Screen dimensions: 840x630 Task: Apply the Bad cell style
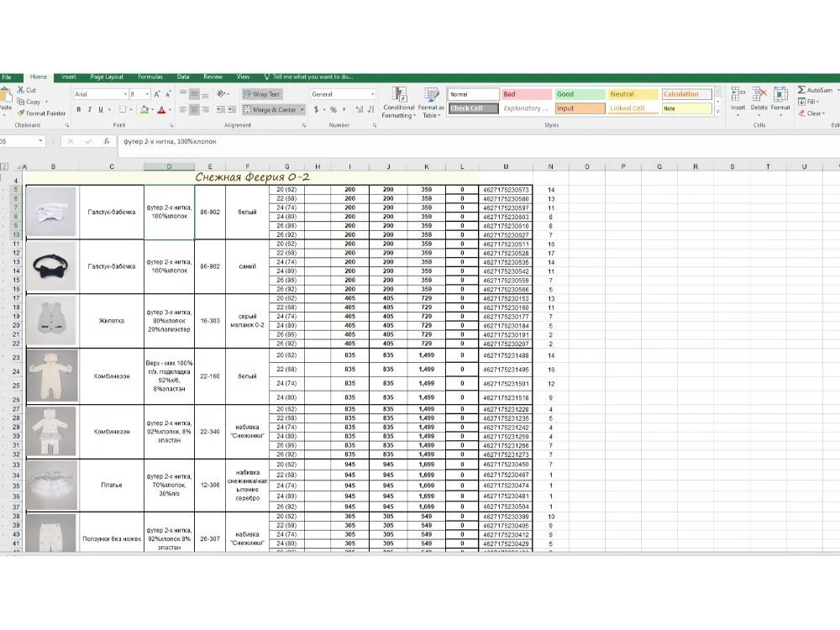click(x=526, y=94)
